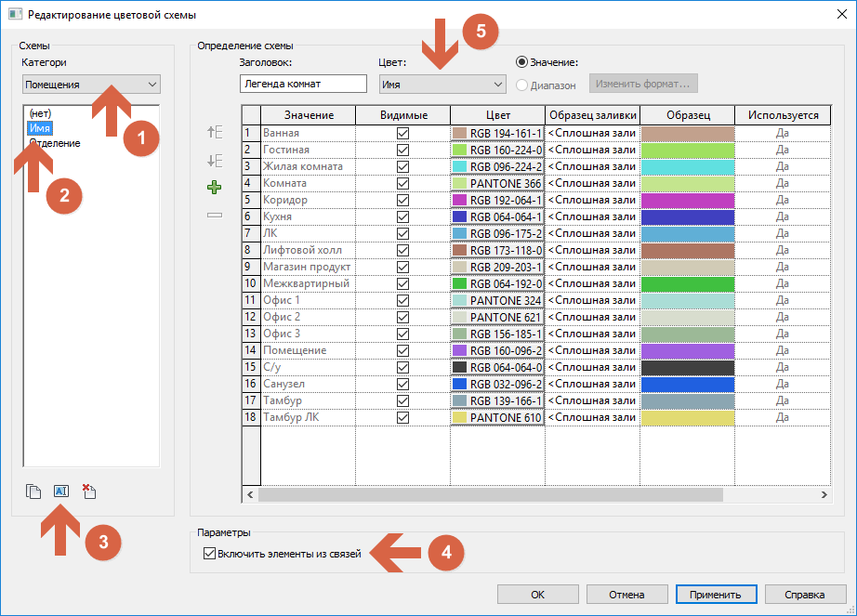
Task: Click the table's right scroll arrow
Action: click(824, 495)
